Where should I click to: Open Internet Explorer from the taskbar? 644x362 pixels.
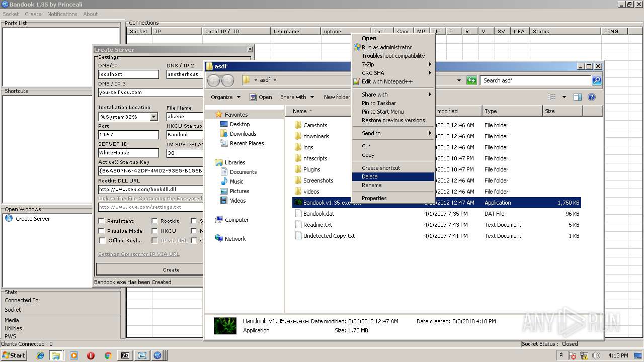point(40,355)
